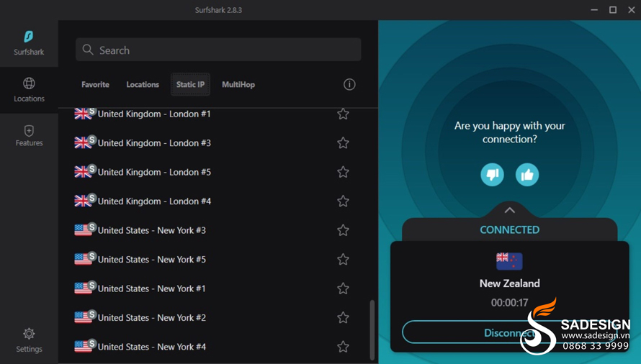641x364 pixels.
Task: Connect to United States - New York #2
Action: 218,317
